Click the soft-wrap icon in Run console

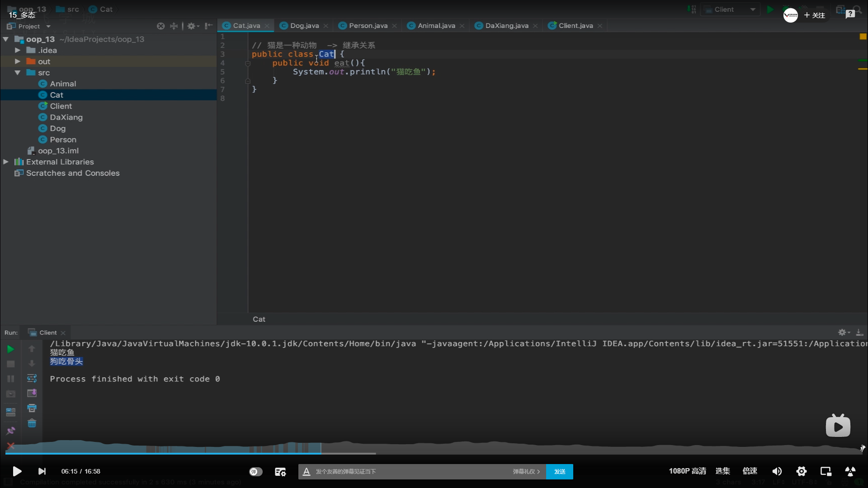point(32,378)
